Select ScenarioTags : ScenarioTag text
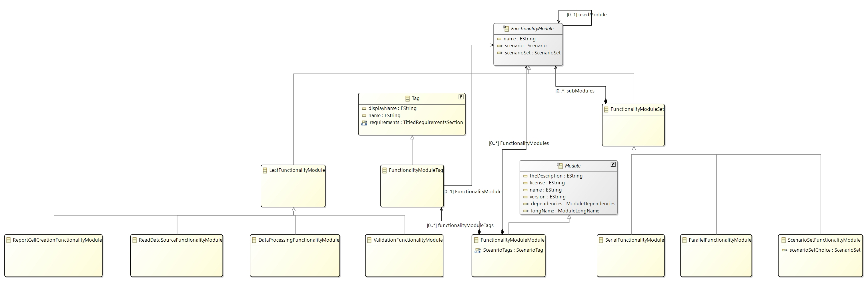 513,251
